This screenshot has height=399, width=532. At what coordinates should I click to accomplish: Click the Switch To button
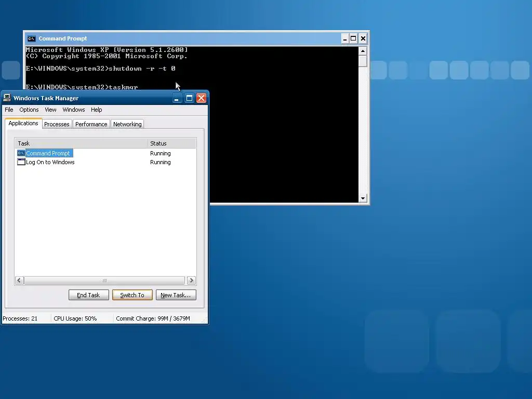tap(132, 295)
